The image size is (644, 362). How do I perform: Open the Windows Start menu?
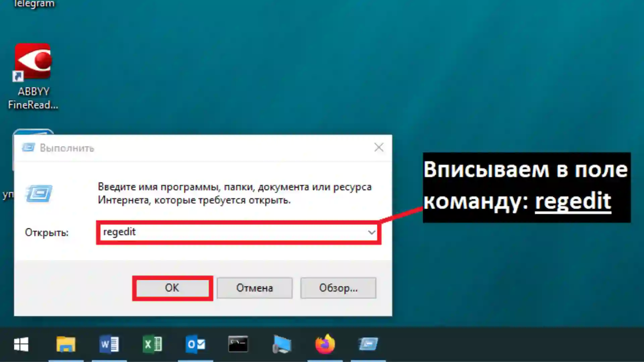(21, 344)
